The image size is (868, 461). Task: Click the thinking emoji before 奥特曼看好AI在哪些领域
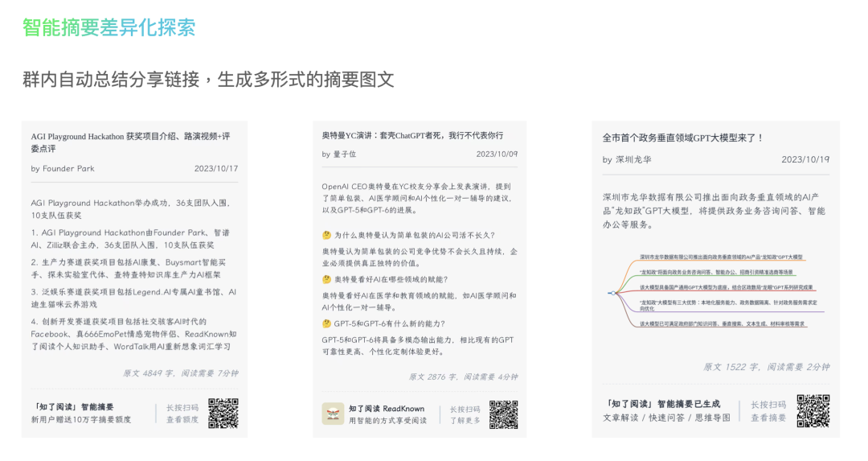pyautogui.click(x=326, y=279)
